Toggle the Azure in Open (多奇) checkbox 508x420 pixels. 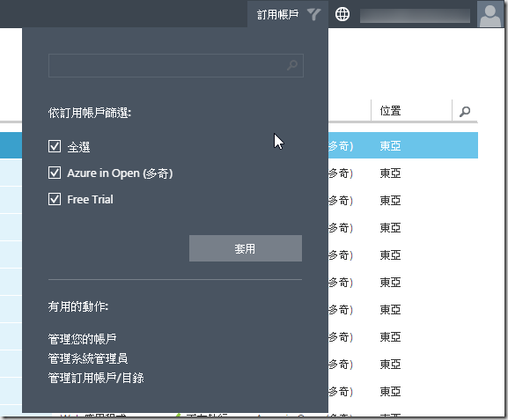55,173
